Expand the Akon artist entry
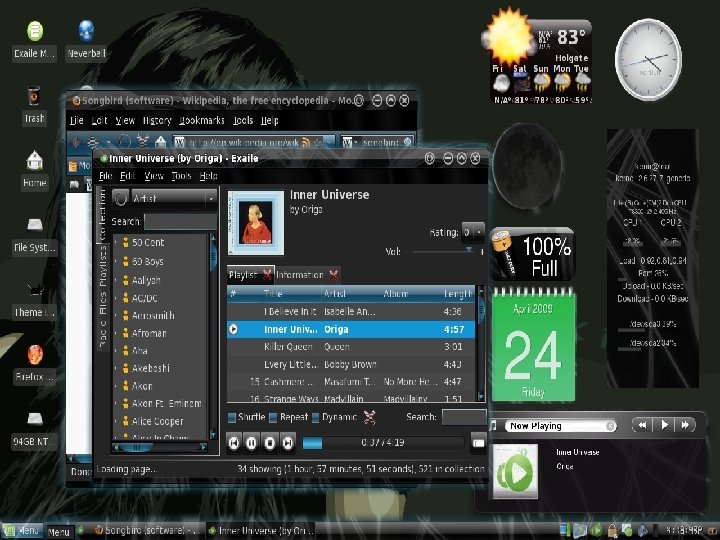 click(x=115, y=386)
